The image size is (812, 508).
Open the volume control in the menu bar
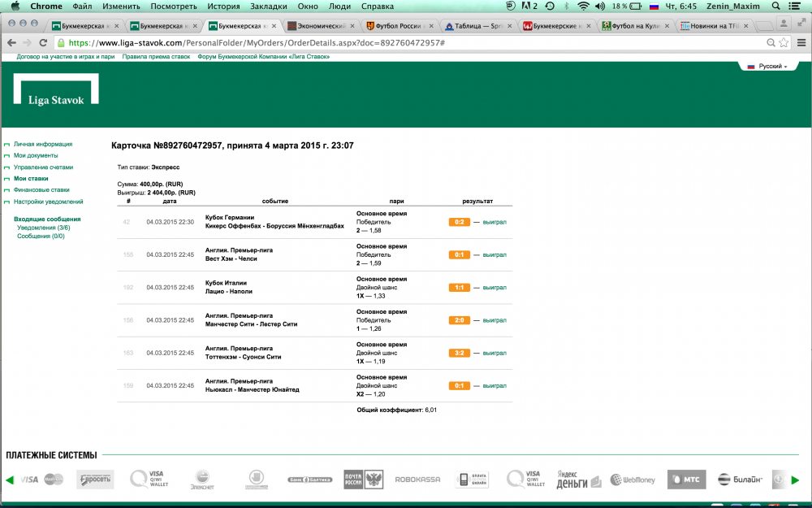coord(600,7)
